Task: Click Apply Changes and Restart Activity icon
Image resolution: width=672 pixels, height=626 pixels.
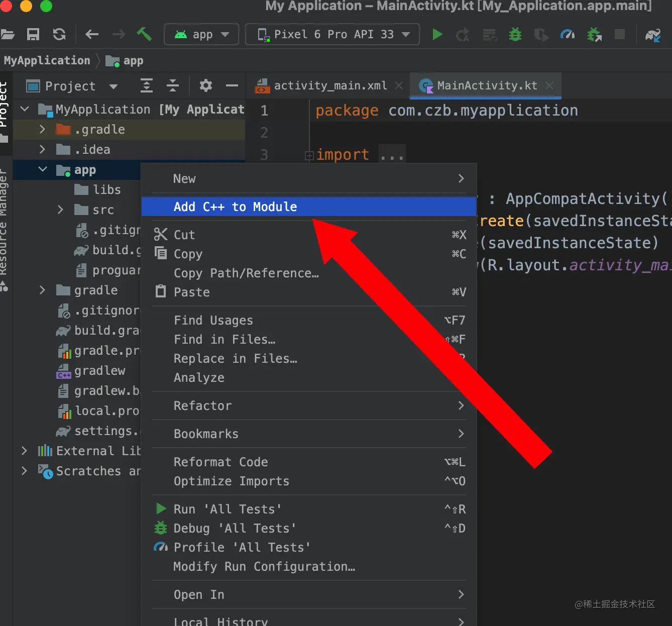Action: pyautogui.click(x=463, y=35)
